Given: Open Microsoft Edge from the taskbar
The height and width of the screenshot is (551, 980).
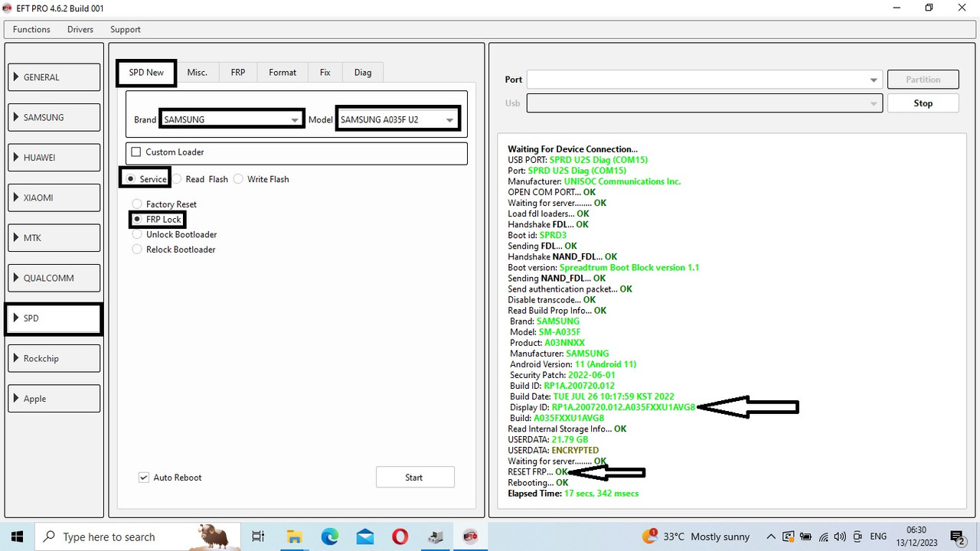Looking at the screenshot, I should (329, 536).
